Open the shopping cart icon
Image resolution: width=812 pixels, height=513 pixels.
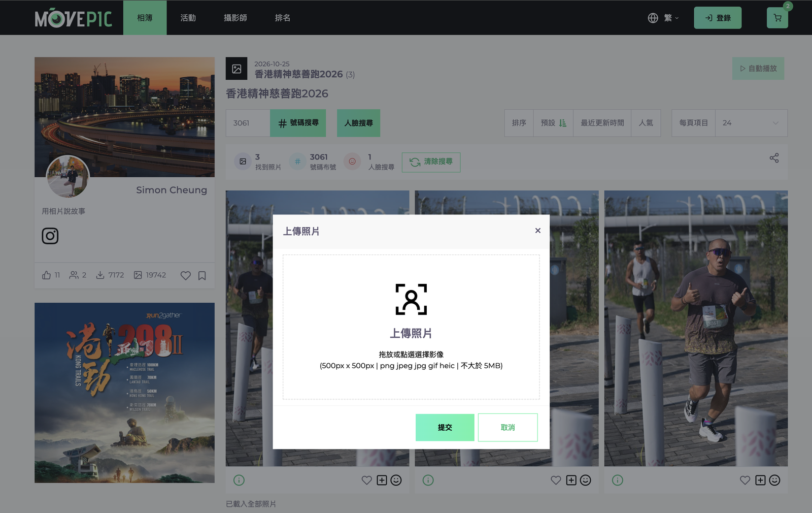pyautogui.click(x=777, y=18)
